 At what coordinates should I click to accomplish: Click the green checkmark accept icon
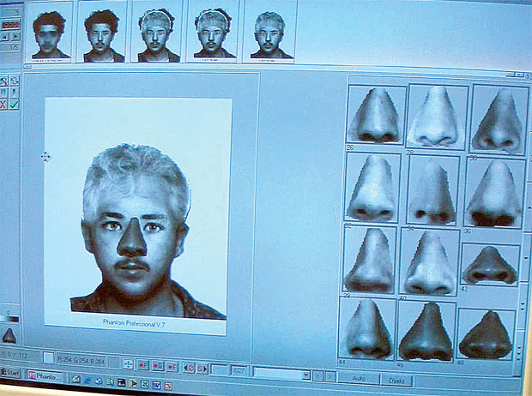coord(15,104)
